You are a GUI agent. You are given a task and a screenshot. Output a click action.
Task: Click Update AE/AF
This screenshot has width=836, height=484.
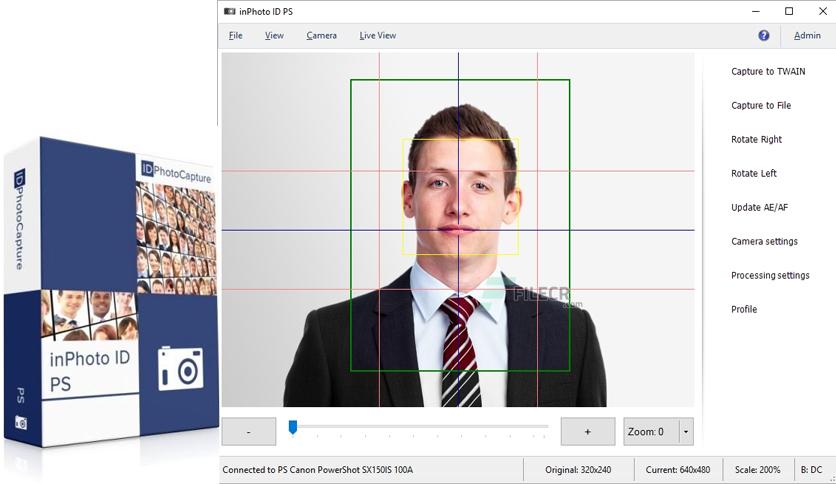pyautogui.click(x=759, y=208)
